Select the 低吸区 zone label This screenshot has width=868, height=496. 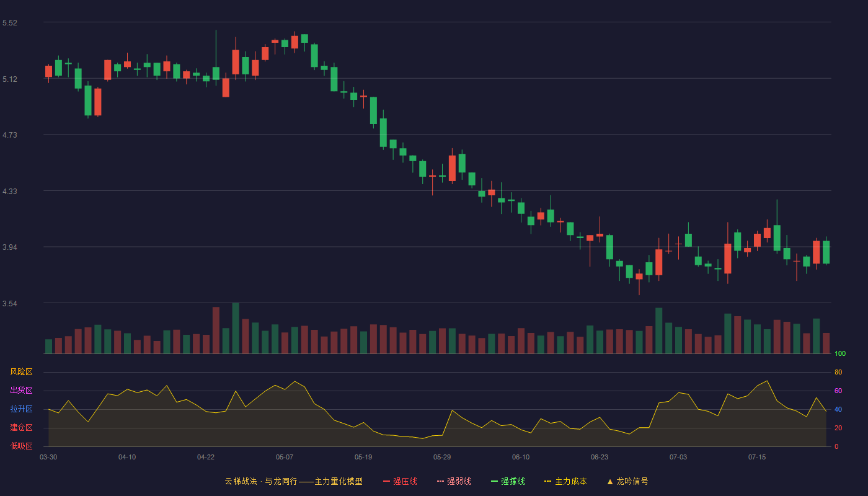(x=21, y=446)
